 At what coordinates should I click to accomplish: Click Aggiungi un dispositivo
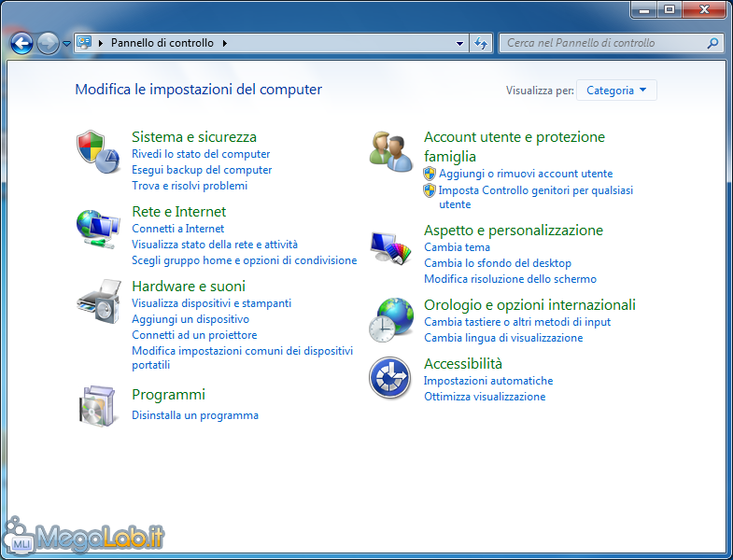(190, 319)
